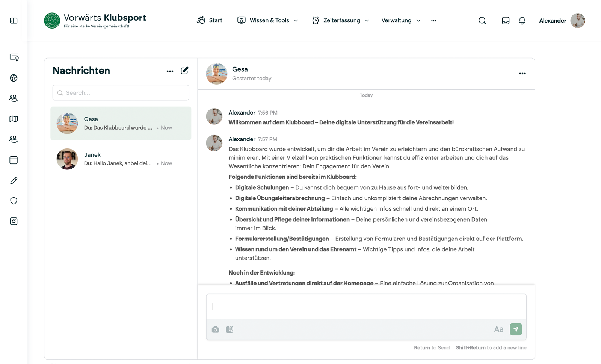Click the first people group sidebar icon
601x364 pixels.
coord(14,98)
